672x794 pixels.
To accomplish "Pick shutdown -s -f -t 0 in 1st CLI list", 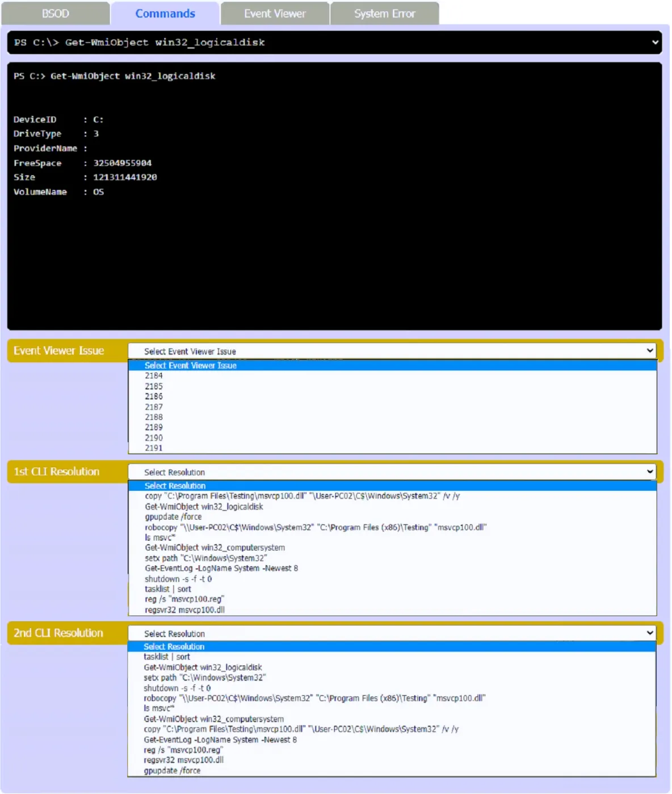I will click(392, 579).
